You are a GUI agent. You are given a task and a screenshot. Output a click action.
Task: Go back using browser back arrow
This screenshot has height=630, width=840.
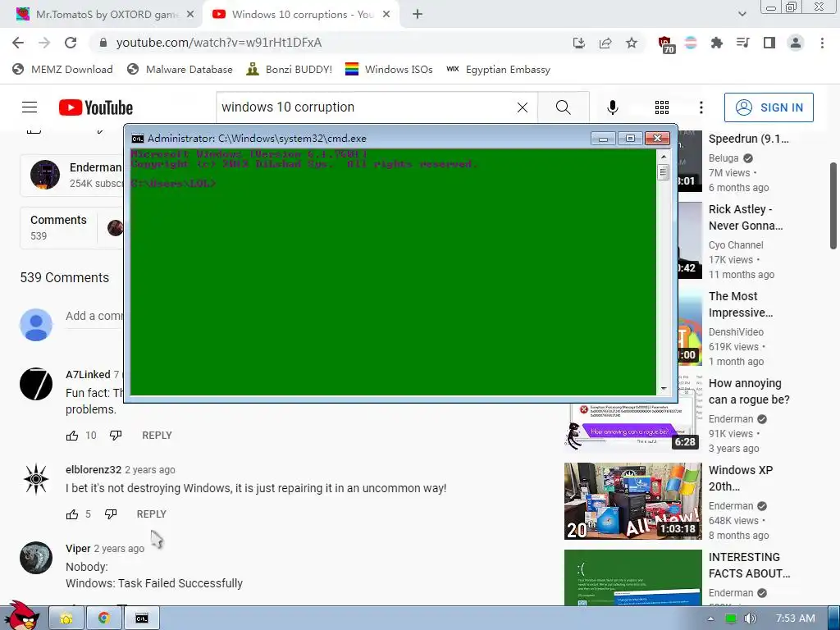tap(18, 43)
